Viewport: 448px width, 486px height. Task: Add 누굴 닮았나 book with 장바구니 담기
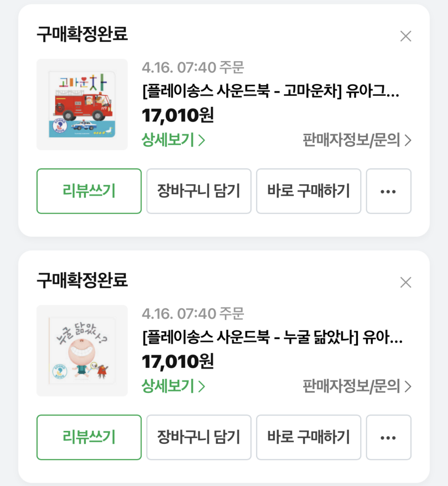coord(199,437)
